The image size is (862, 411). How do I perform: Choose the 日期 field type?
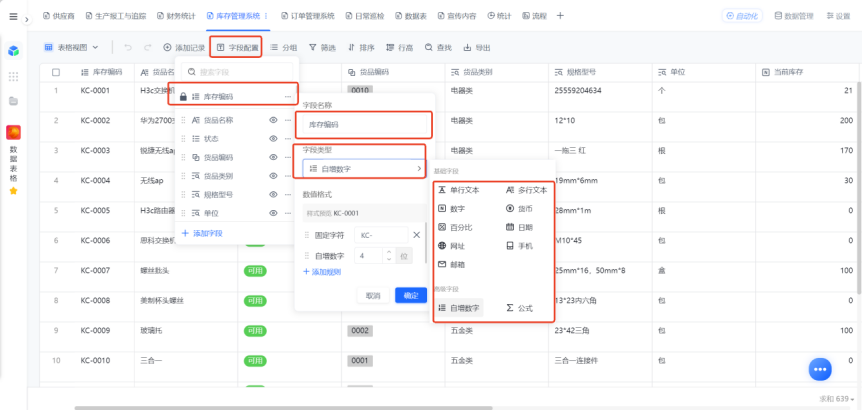(x=519, y=227)
